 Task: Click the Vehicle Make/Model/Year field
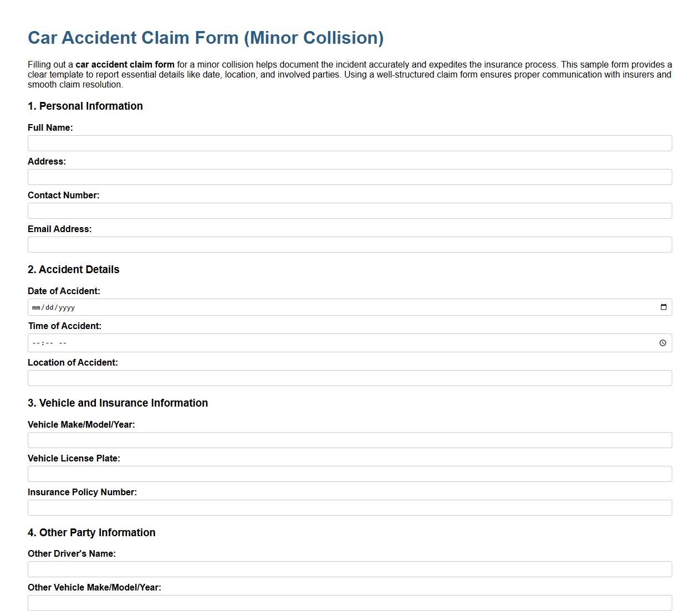349,440
